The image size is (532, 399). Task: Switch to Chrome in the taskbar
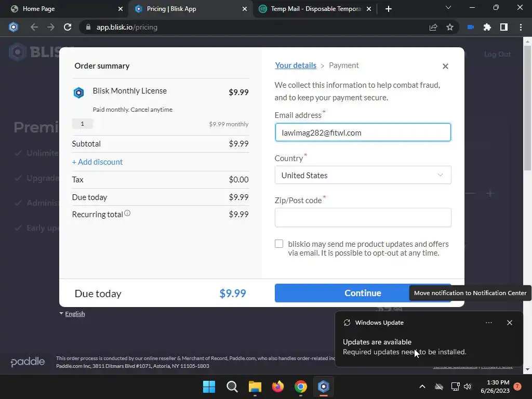[x=301, y=387]
